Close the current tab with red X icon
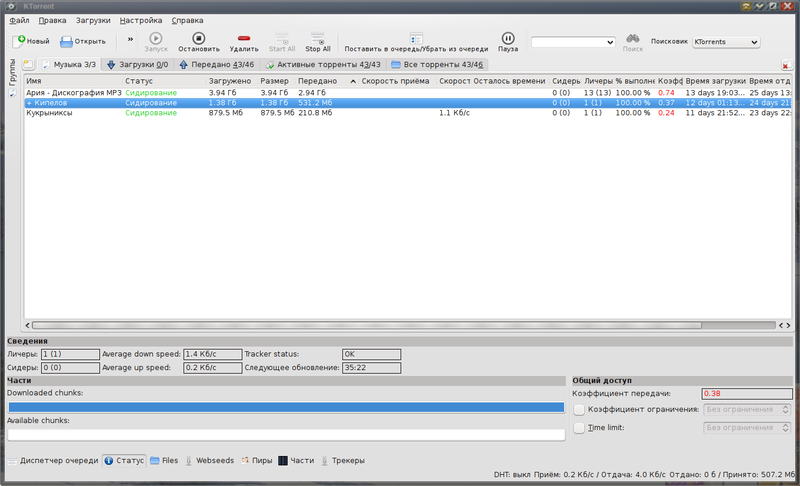The image size is (800, 486). pyautogui.click(x=786, y=65)
